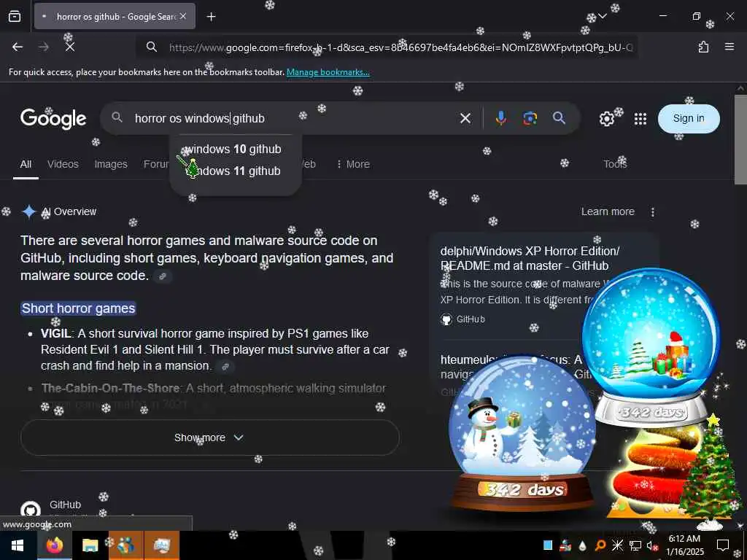Click the page vertical scrollbar thumb
This screenshot has height=560, width=747.
click(740, 139)
